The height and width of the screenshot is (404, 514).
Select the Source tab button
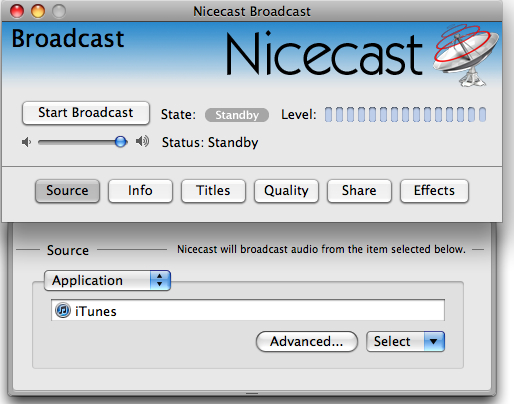tap(67, 191)
